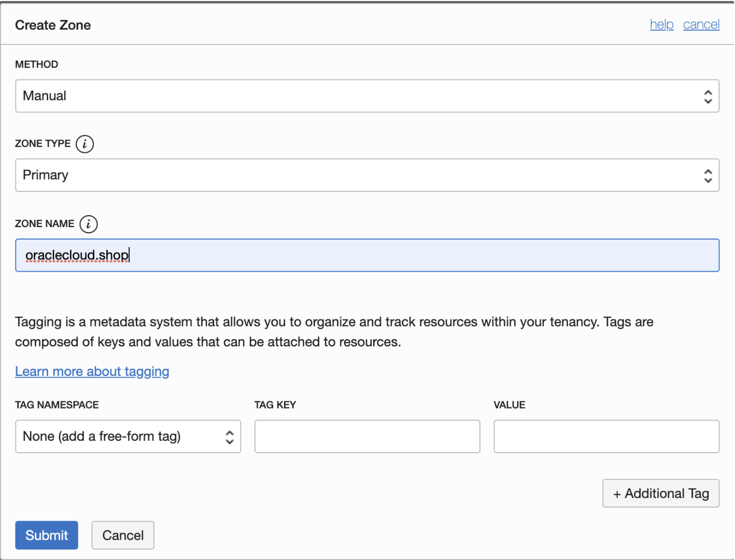Click the TAG KEY label
This screenshot has width=735, height=560.
pos(275,405)
